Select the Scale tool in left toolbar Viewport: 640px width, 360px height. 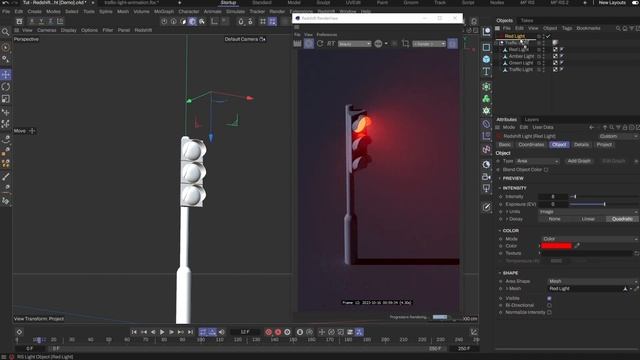(x=6, y=99)
